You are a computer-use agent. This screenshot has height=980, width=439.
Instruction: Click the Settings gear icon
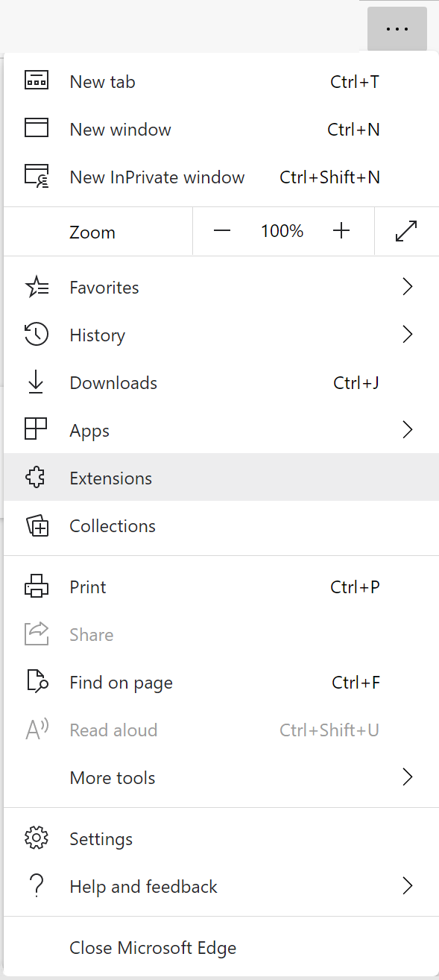pyautogui.click(x=37, y=838)
